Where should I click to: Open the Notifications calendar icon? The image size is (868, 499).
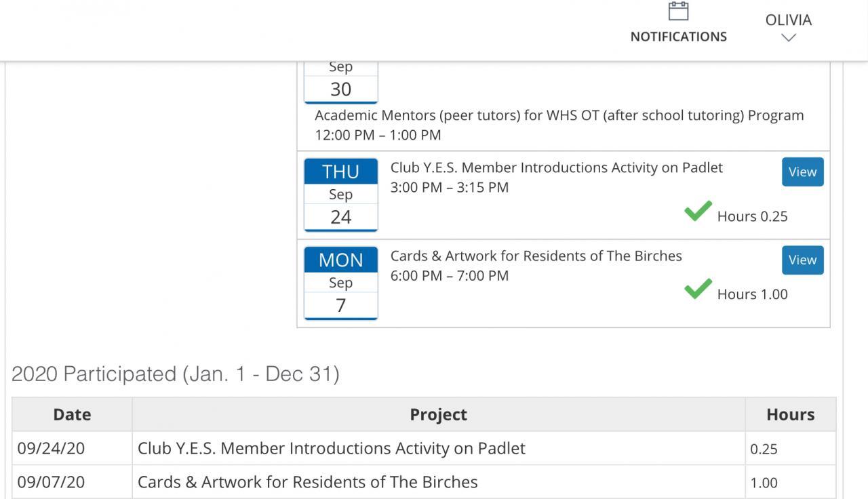point(678,12)
